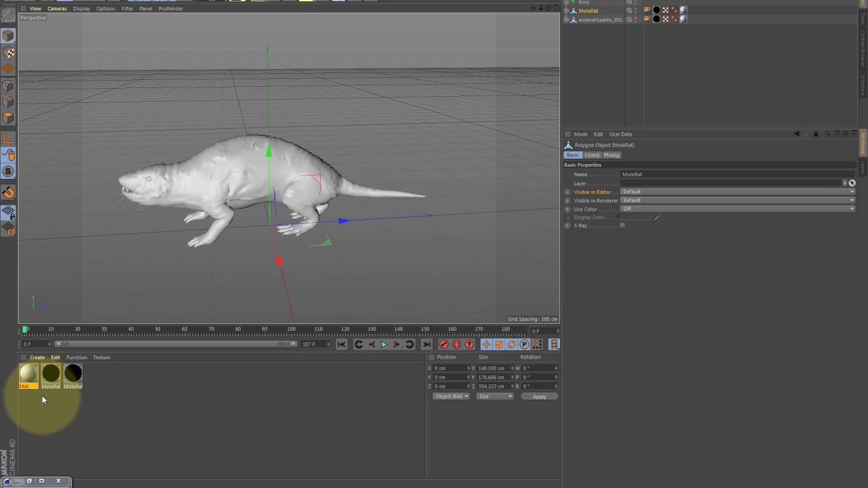Play the animation forward
This screenshot has height=488, width=868.
384,344
